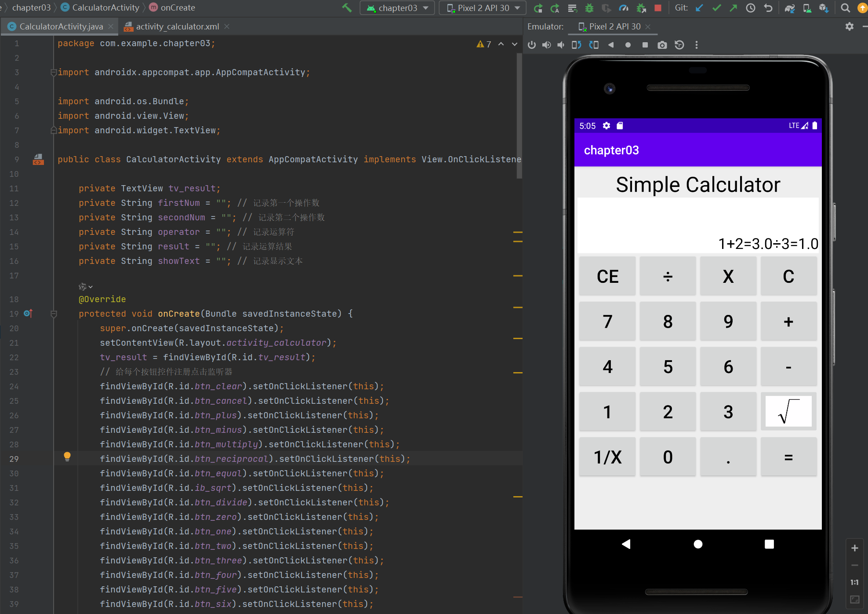Click the Git Rollback undo icon
This screenshot has width=868, height=614.
pyautogui.click(x=768, y=8)
